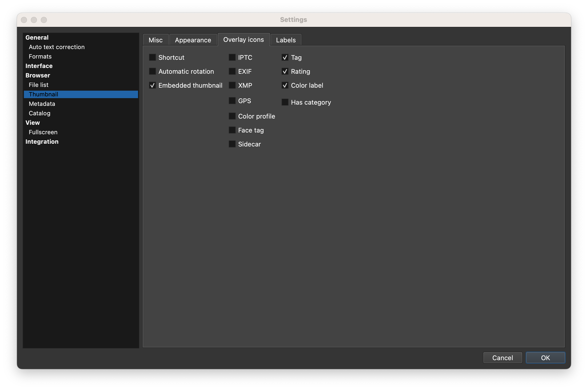Screen dimensions: 588x390
Task: Enable Has category checkbox
Action: [285, 102]
